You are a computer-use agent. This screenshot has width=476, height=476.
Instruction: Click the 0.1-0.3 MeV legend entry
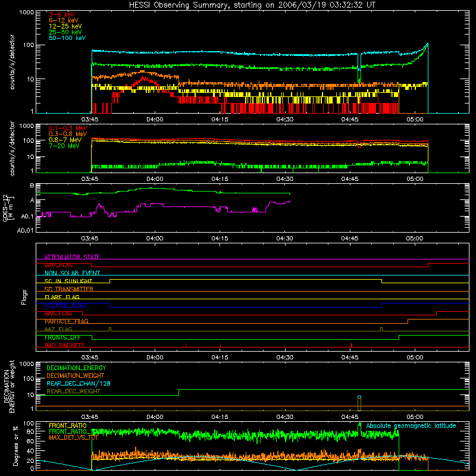68,128
